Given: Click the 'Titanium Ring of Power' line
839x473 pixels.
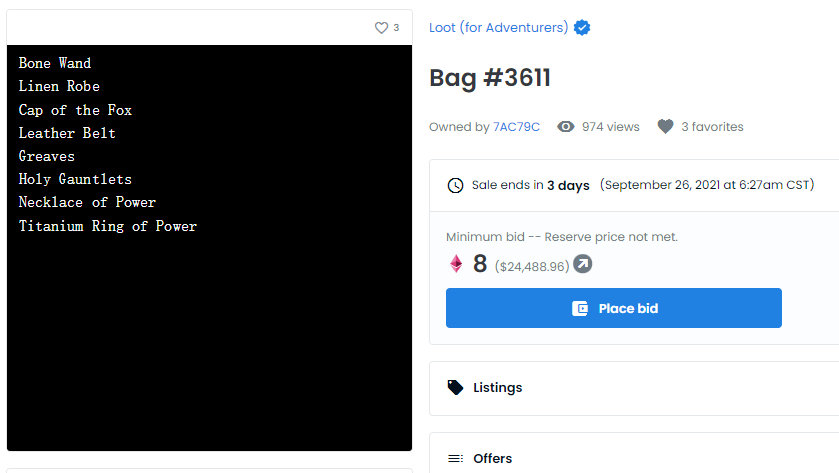Looking at the screenshot, I should coord(108,226).
